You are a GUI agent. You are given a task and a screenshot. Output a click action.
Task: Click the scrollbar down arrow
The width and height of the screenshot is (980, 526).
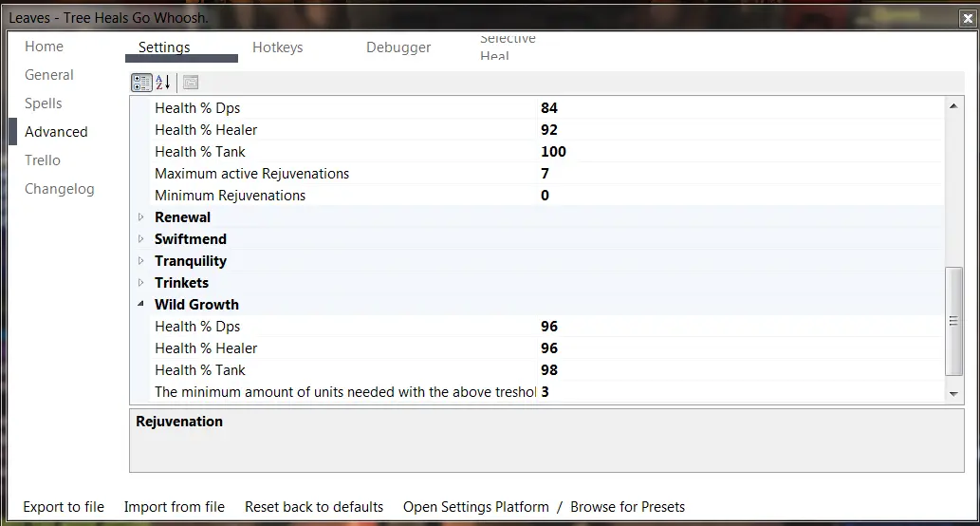(x=954, y=393)
